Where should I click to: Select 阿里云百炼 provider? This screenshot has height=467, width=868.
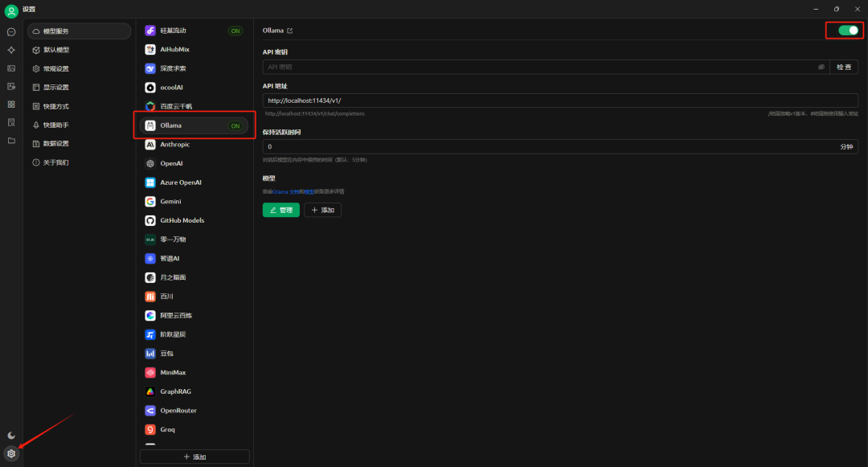point(194,315)
